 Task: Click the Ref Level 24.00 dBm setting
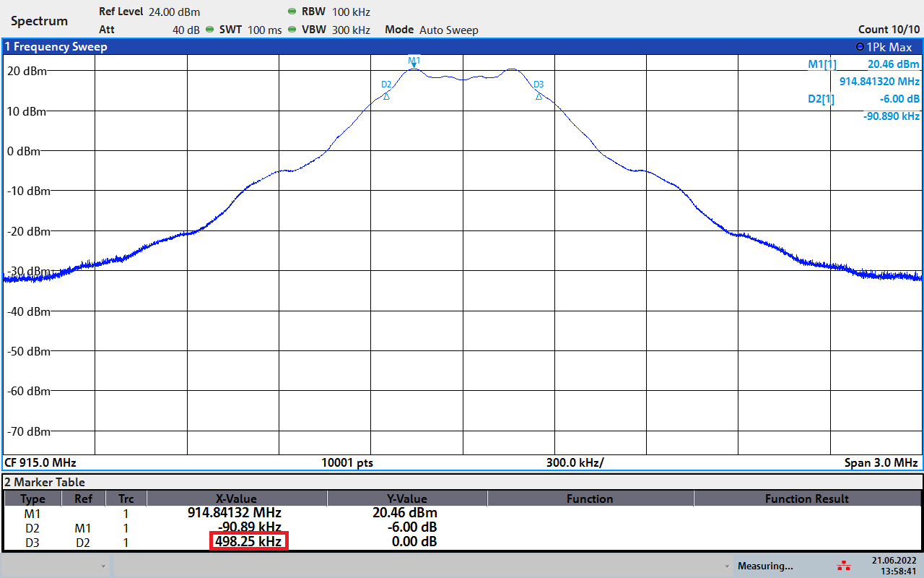tap(149, 12)
